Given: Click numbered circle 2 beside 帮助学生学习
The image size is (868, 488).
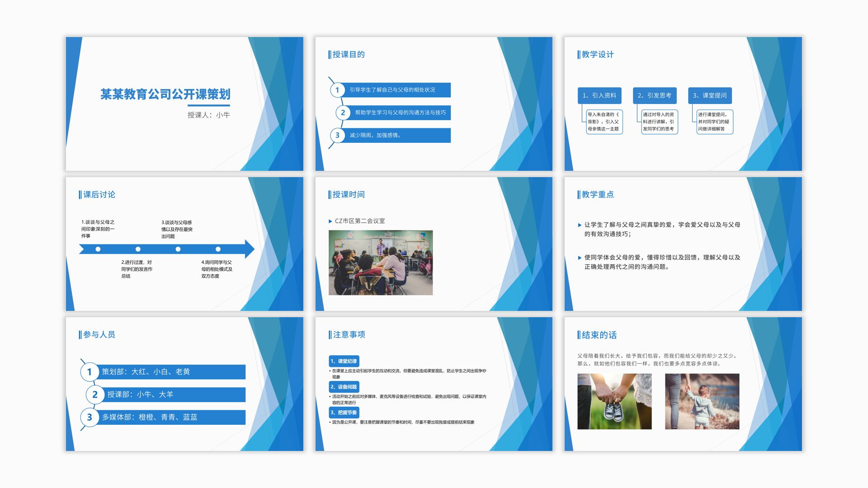Looking at the screenshot, I should pos(343,113).
